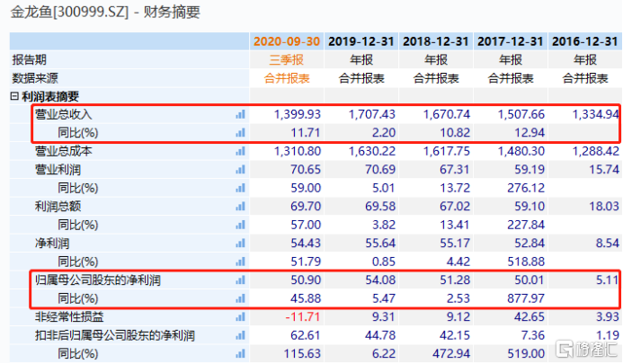
Task: Click parent net profit growth 877.97
Action: point(526,298)
